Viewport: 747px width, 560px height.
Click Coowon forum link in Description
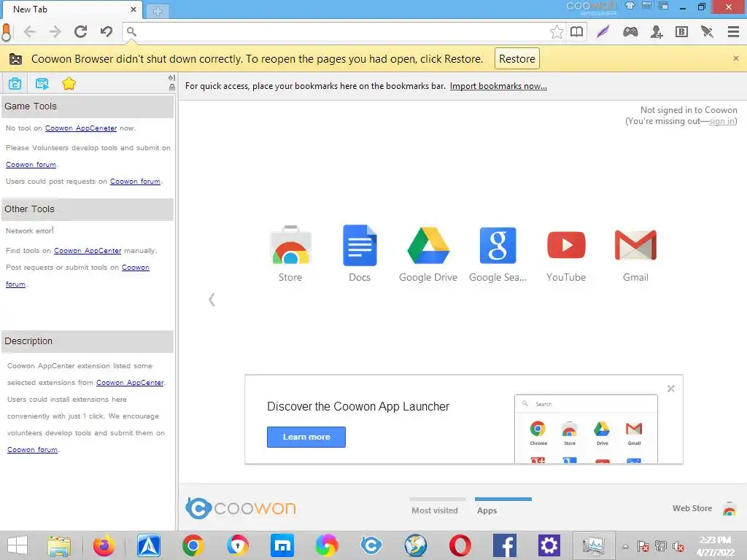tap(32, 449)
